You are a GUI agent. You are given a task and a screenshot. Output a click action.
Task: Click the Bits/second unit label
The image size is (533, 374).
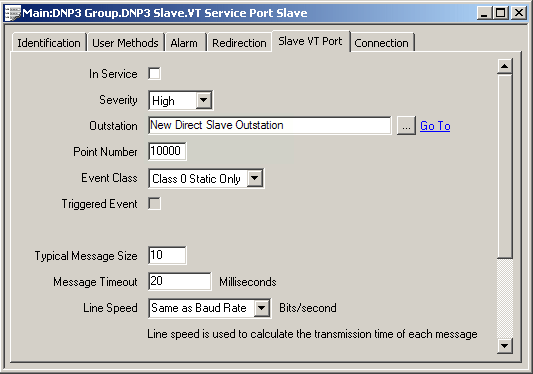click(x=308, y=308)
